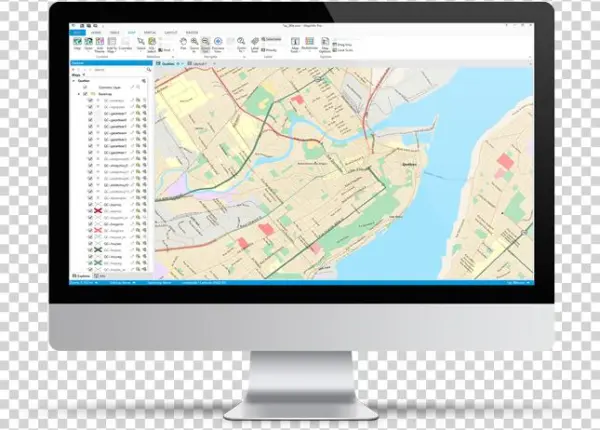The height and width of the screenshot is (430, 600).
Task: Uncheck layer with dark green X symbol
Action: 90,263
